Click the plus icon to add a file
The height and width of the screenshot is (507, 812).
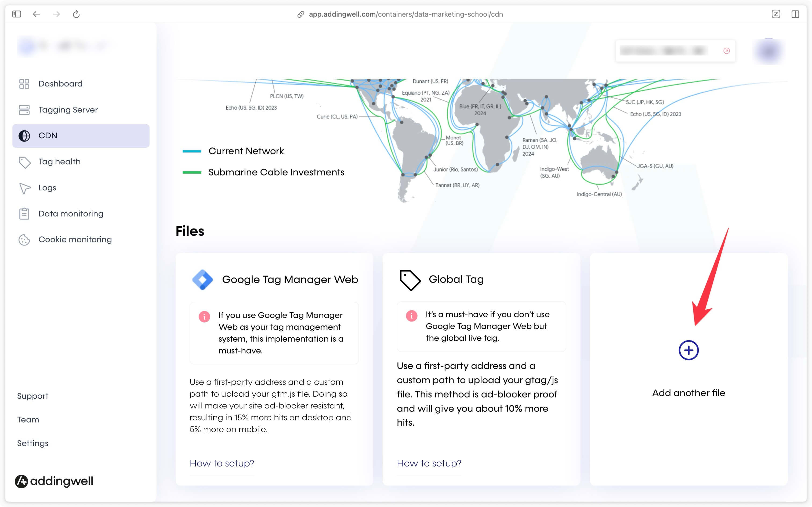coord(689,350)
